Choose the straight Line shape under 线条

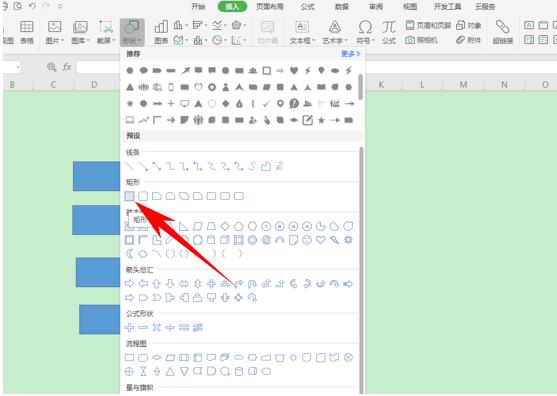point(130,166)
